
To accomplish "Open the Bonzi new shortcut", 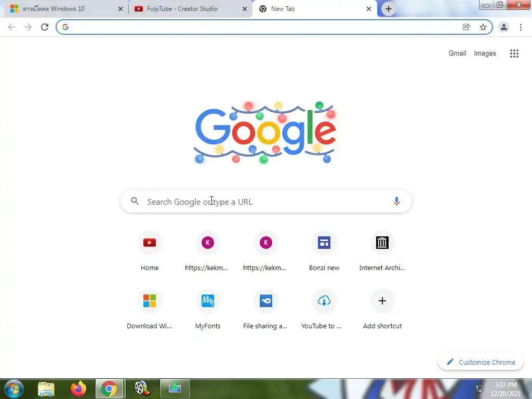I will click(x=324, y=251).
